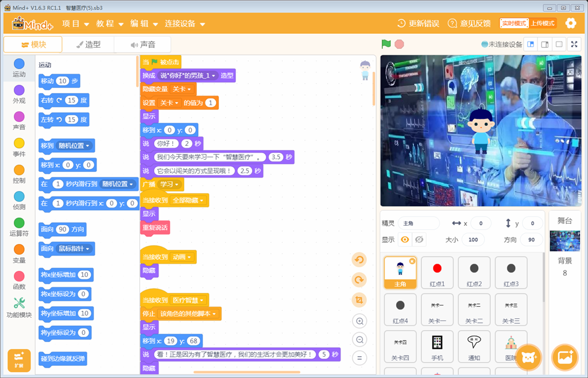Open the settings gear icon

pos(570,24)
